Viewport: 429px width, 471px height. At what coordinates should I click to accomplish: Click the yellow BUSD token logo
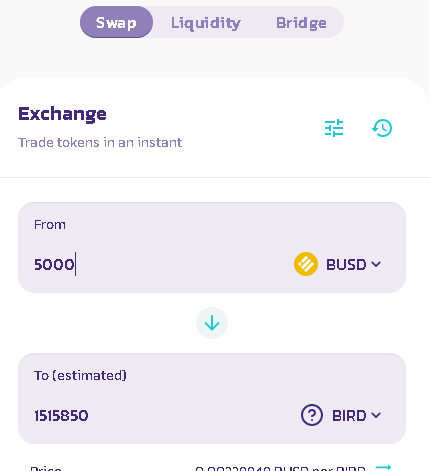click(x=306, y=264)
